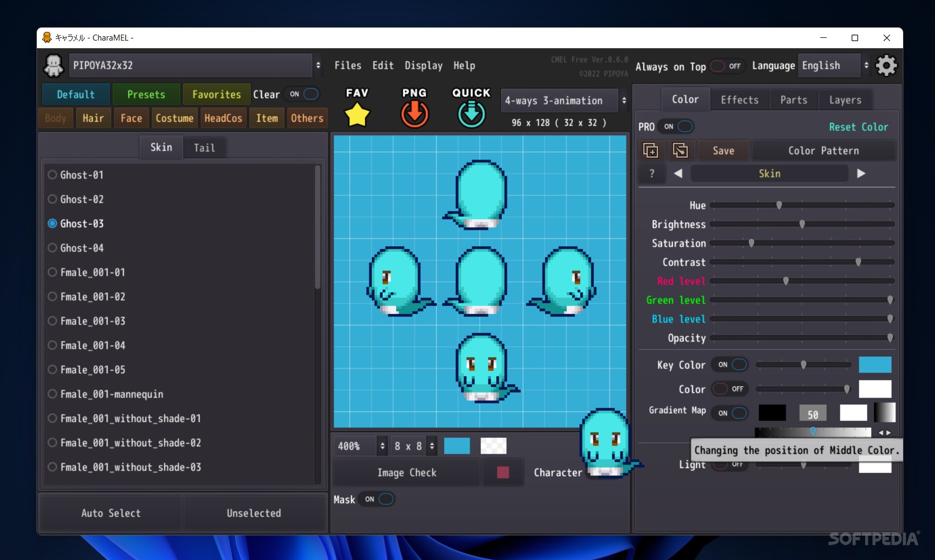This screenshot has height=560, width=935.
Task: Open the PIPOYA32x32 template dropdown
Action: 196,65
